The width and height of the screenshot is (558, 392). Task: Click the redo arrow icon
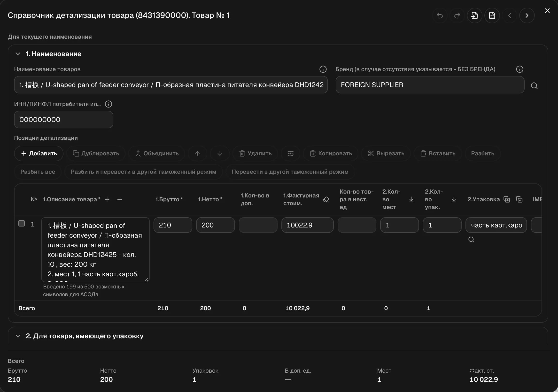pyautogui.click(x=457, y=15)
